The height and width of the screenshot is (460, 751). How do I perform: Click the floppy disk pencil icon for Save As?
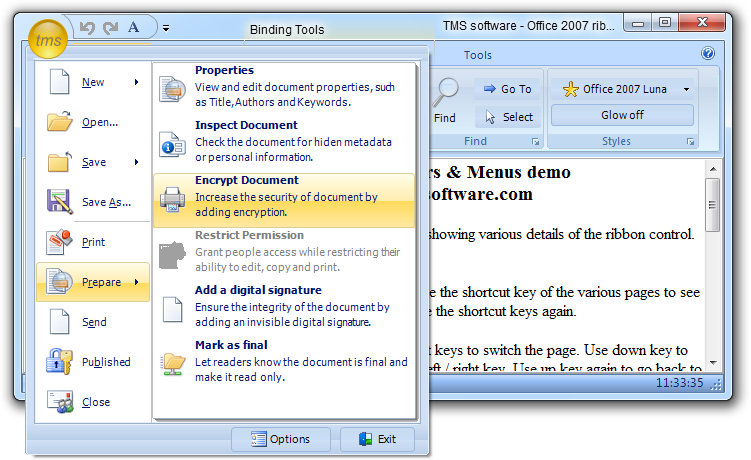pos(60,201)
